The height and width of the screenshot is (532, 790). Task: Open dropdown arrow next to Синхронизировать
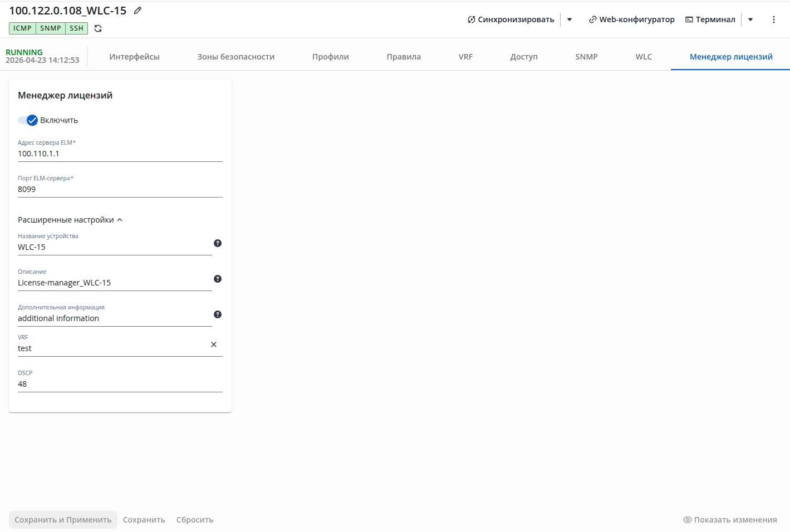point(570,19)
